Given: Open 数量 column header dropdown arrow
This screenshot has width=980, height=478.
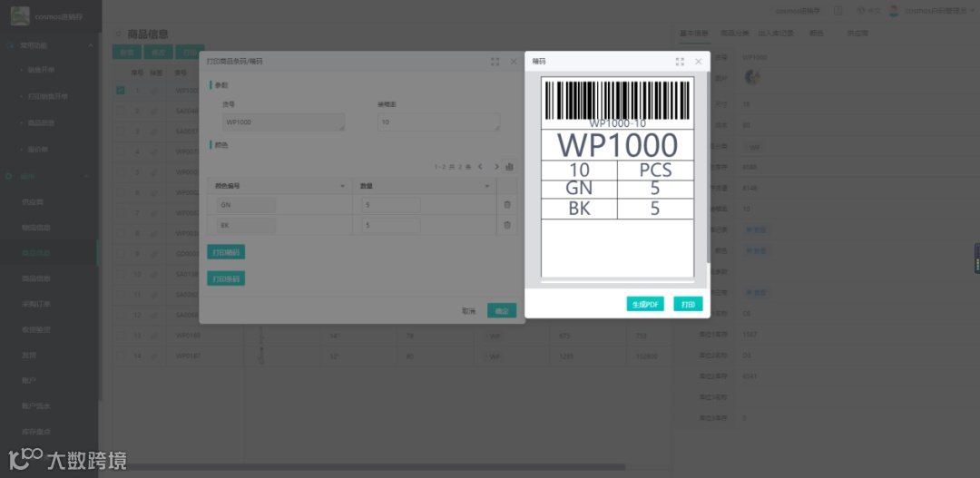Looking at the screenshot, I should click(x=487, y=186).
